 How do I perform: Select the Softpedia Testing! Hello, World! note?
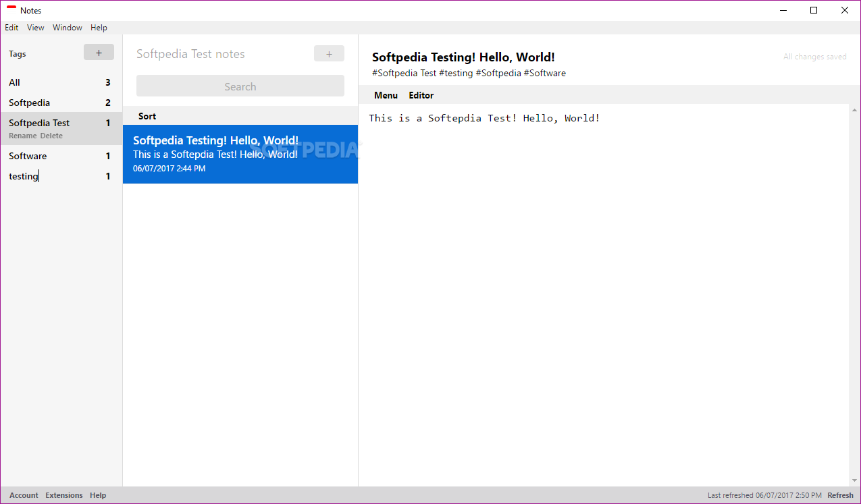[x=240, y=154]
